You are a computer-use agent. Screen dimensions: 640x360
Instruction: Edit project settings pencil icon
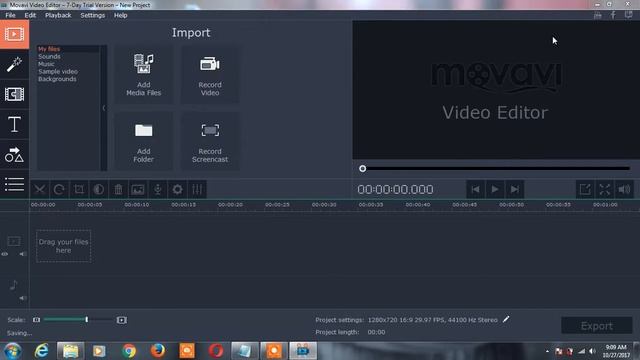[x=506, y=319]
